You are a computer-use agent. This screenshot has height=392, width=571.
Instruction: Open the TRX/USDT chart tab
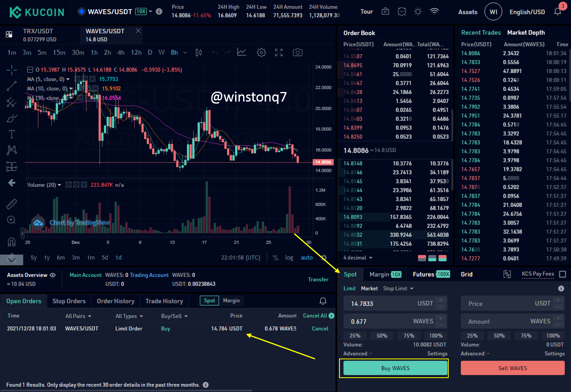[40, 35]
